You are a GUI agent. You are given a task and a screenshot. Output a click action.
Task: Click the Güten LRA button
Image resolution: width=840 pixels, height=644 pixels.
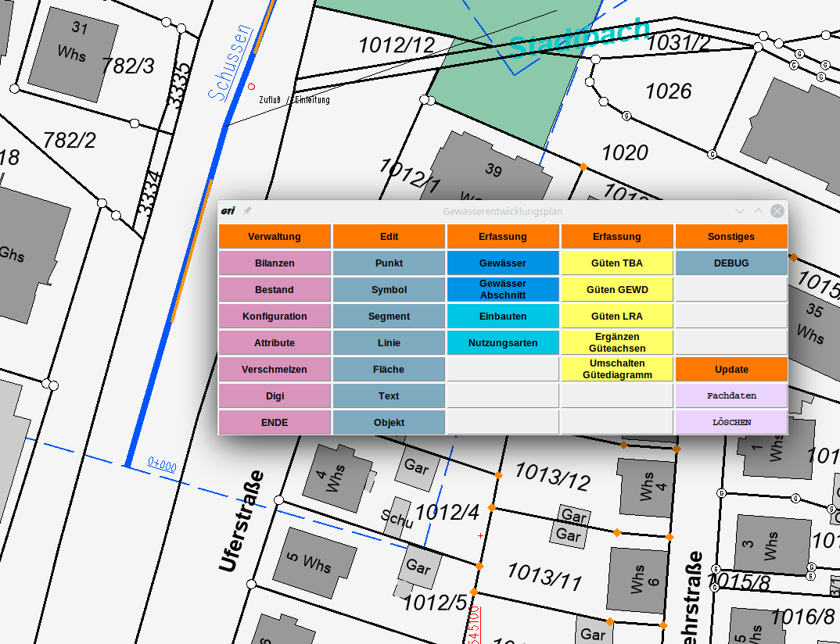[617, 317]
